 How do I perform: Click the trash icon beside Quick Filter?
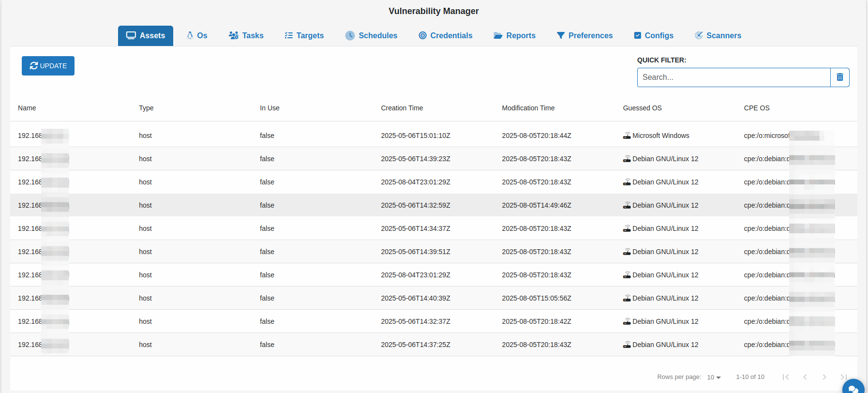839,77
